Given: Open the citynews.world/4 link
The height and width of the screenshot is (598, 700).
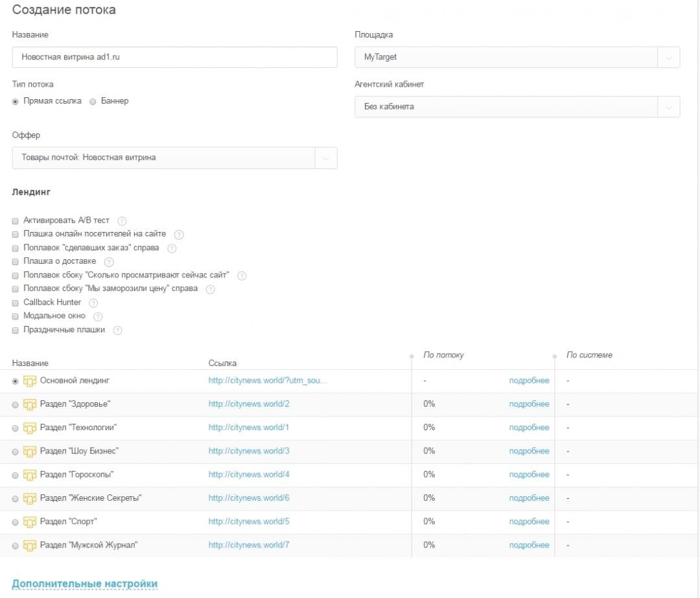Looking at the screenshot, I should point(249,475).
